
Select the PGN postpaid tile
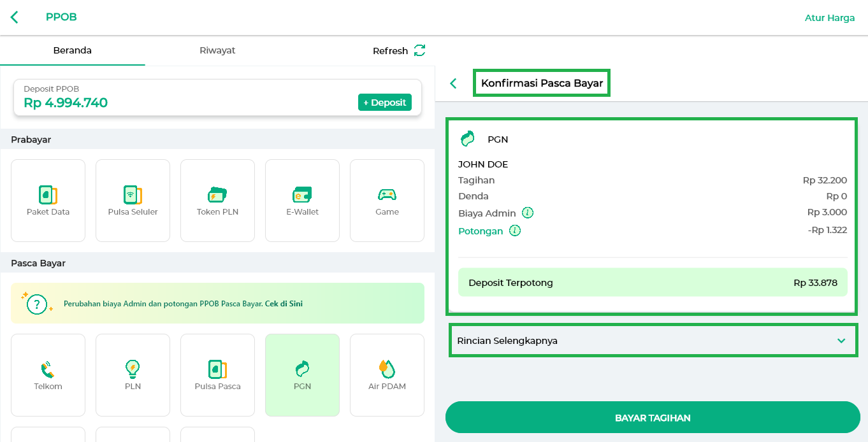point(302,375)
